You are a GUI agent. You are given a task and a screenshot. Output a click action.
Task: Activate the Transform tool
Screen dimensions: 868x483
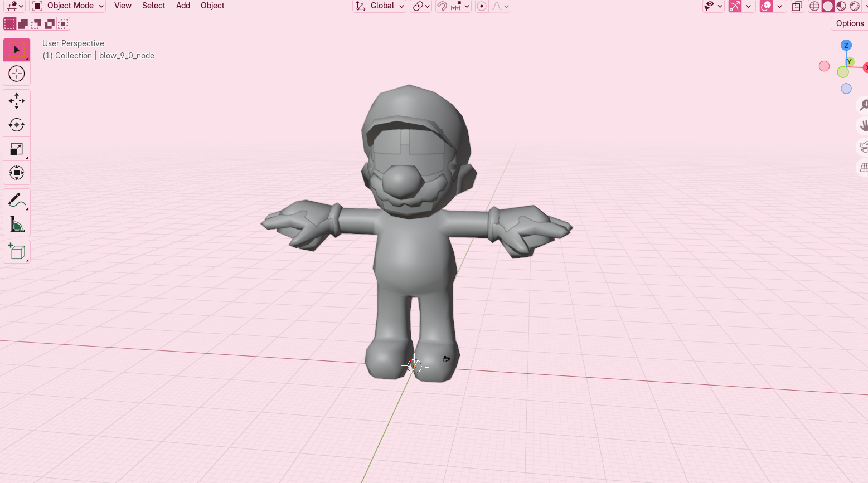point(17,173)
